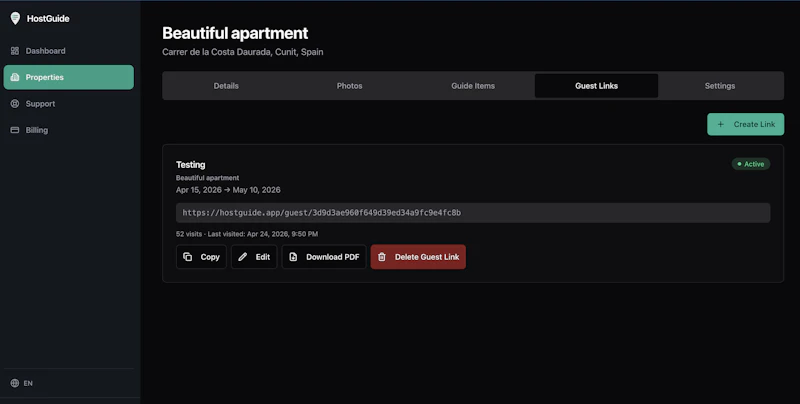
Task: Click the pencil icon in Edit button
Action: pos(243,257)
